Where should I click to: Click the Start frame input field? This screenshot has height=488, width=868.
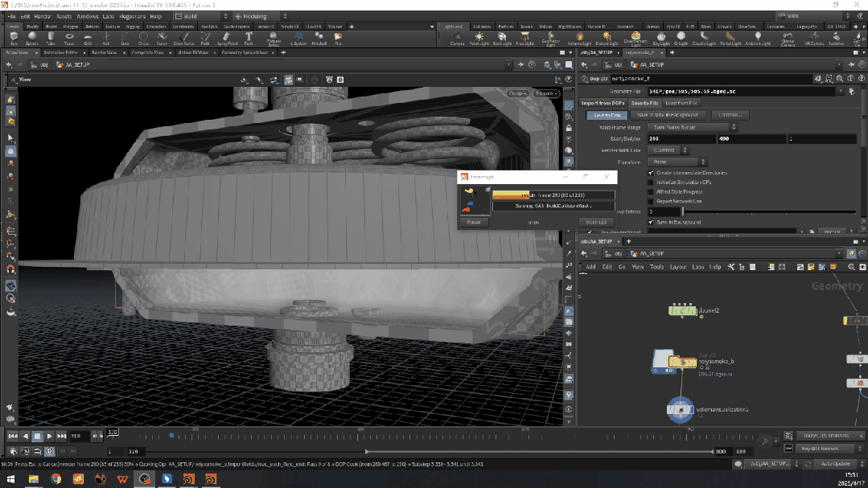point(681,139)
